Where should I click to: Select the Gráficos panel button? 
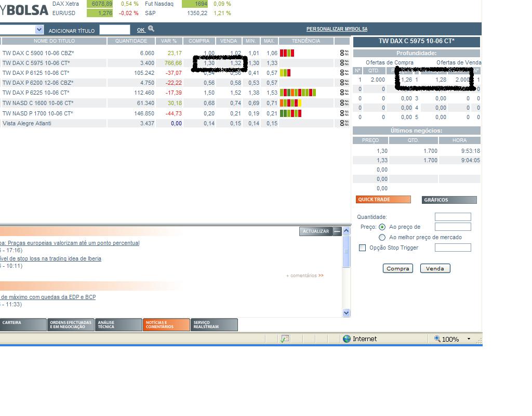point(449,199)
